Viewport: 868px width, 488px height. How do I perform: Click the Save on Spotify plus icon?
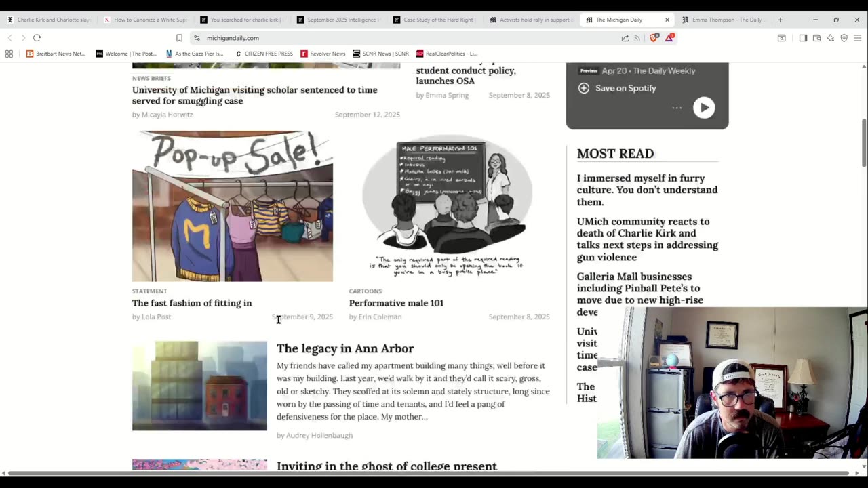(x=583, y=88)
